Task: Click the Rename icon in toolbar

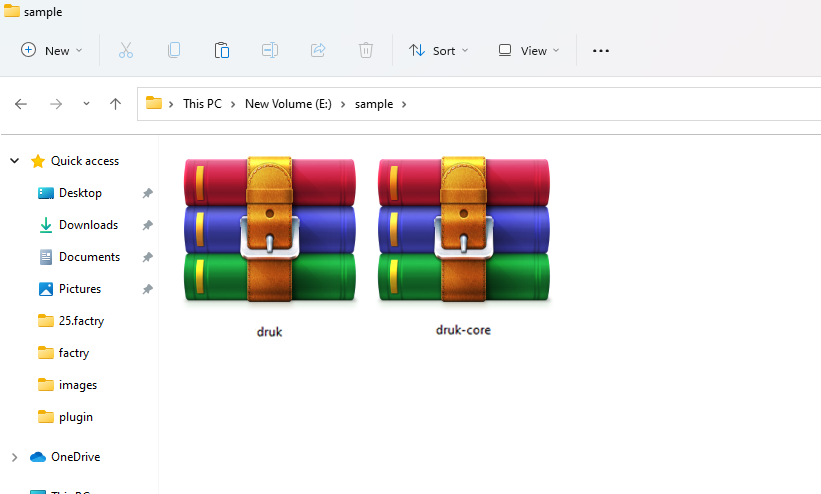Action: pyautogui.click(x=270, y=50)
